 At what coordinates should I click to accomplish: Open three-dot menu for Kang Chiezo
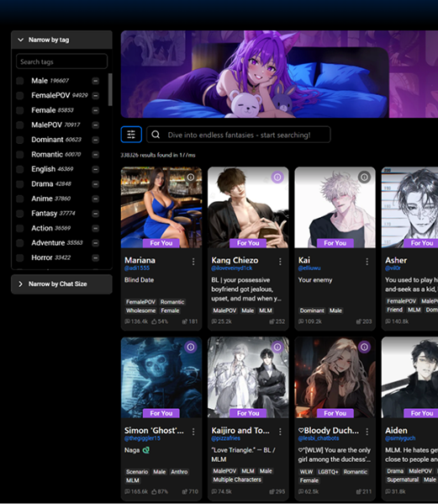(280, 262)
